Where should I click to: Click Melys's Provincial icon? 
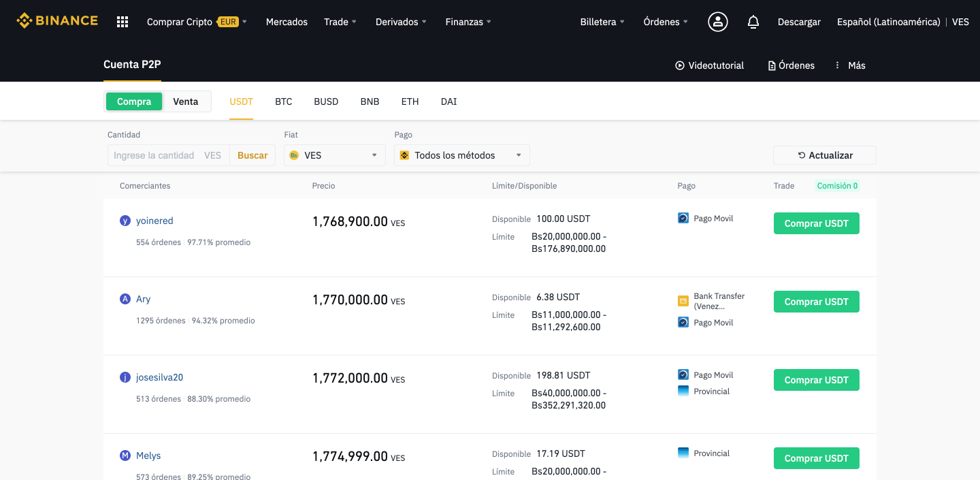(683, 453)
